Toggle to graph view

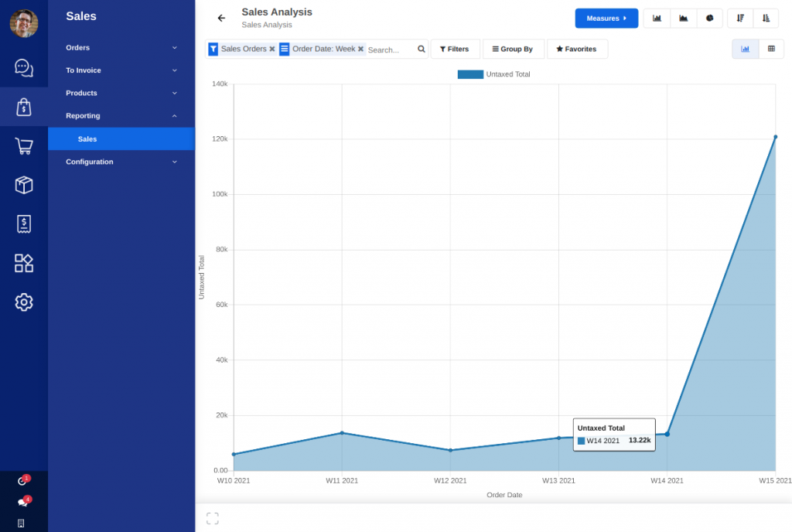pos(746,49)
